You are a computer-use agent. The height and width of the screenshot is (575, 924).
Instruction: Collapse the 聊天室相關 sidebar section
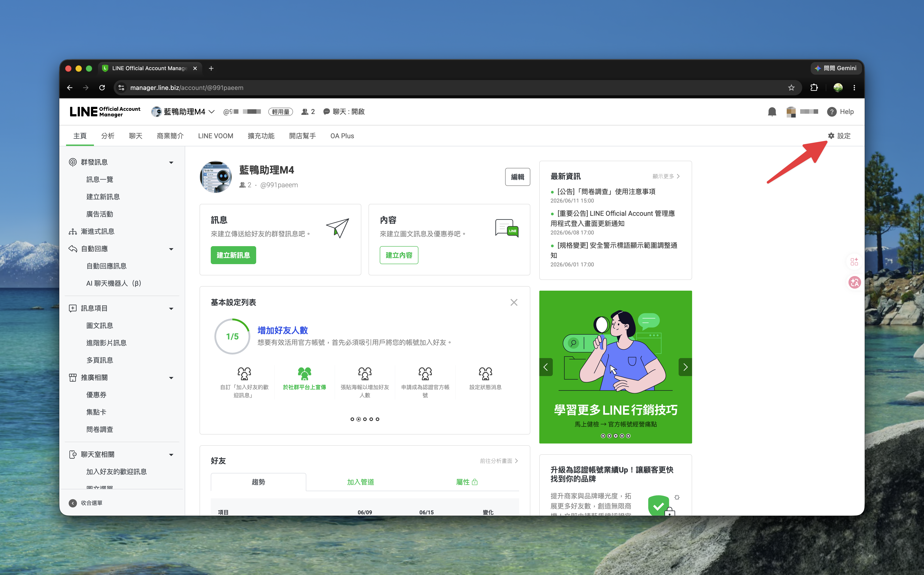(x=171, y=455)
